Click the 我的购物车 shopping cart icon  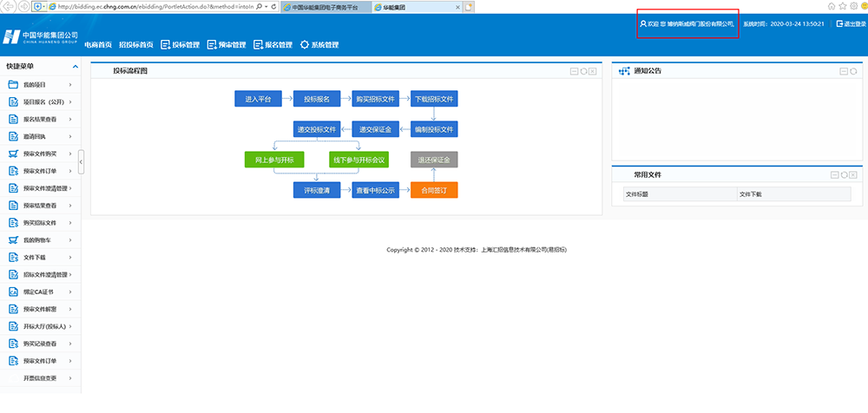point(13,239)
